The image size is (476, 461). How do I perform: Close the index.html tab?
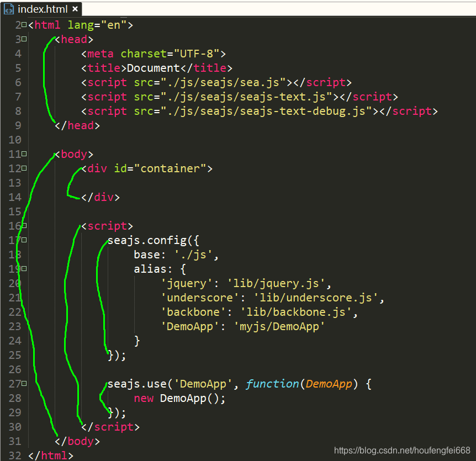[75, 9]
